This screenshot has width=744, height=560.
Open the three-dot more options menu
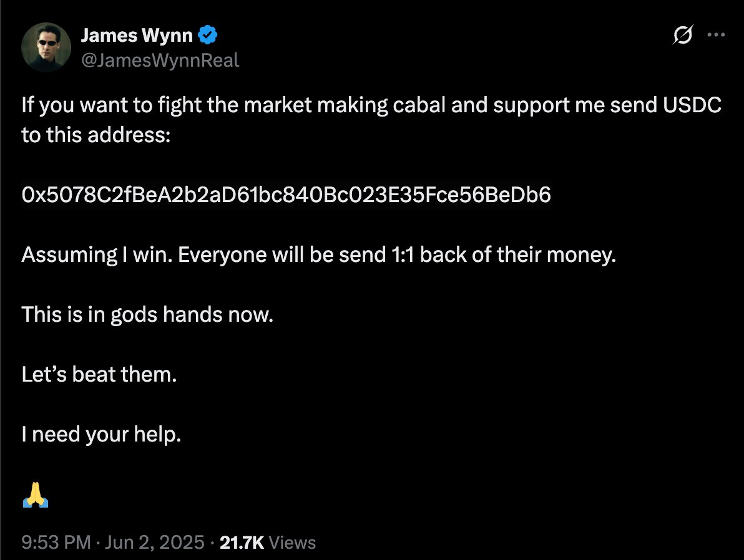click(x=716, y=35)
